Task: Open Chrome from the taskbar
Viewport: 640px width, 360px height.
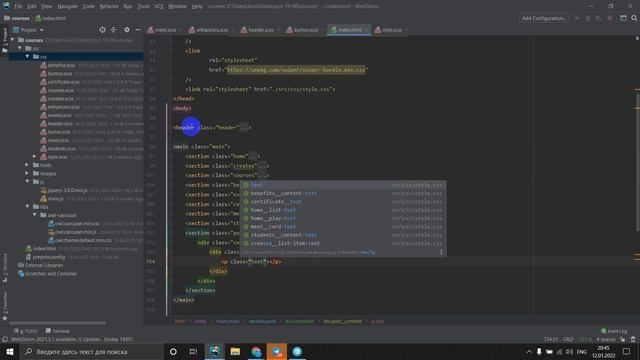Action: coord(256,351)
